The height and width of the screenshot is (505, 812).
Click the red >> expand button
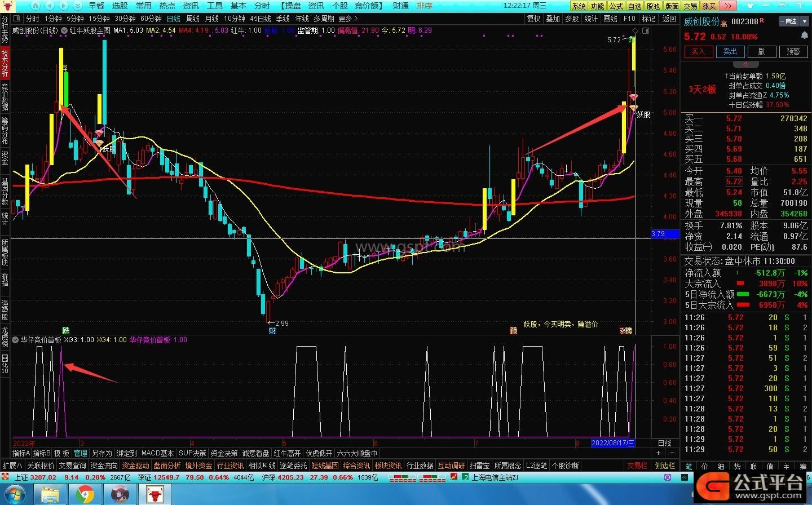[x=728, y=6]
